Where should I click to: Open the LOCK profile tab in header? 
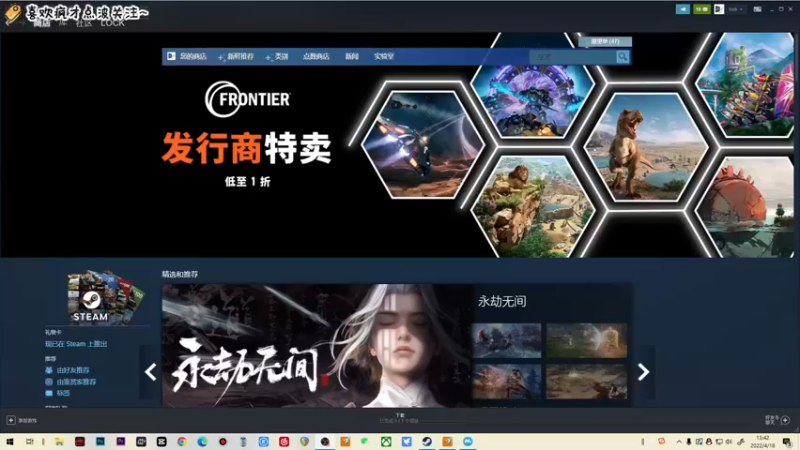coord(112,23)
